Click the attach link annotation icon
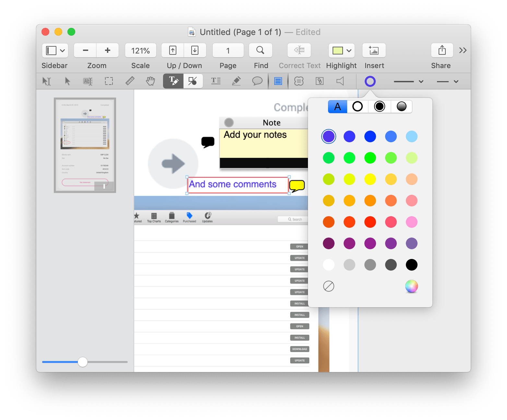The height and width of the screenshot is (420, 507). (x=319, y=81)
